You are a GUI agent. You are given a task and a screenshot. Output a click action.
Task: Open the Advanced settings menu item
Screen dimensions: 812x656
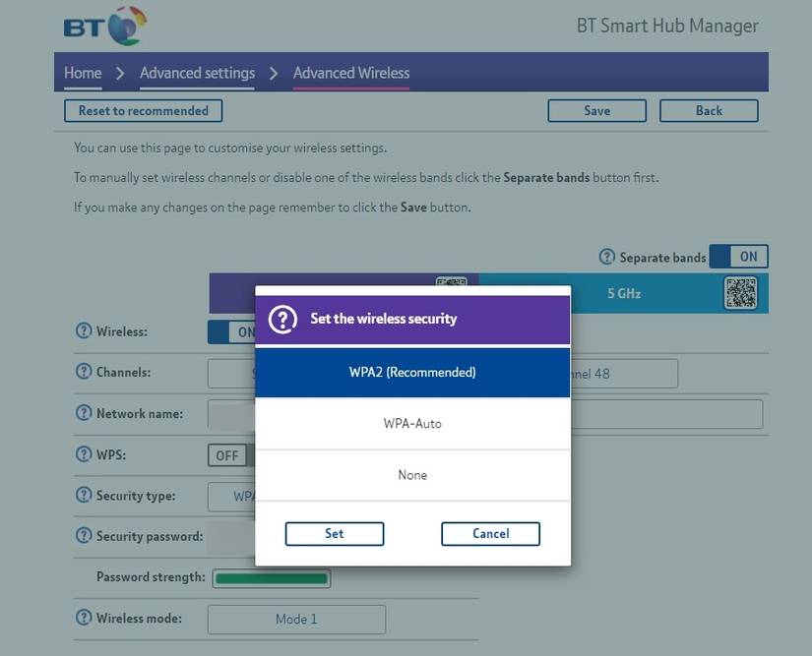point(195,72)
